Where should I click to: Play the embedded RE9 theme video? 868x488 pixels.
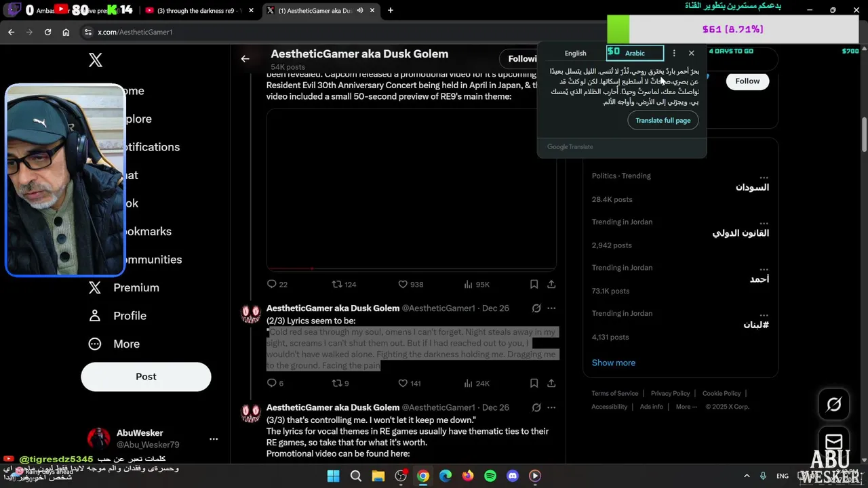pos(412,189)
